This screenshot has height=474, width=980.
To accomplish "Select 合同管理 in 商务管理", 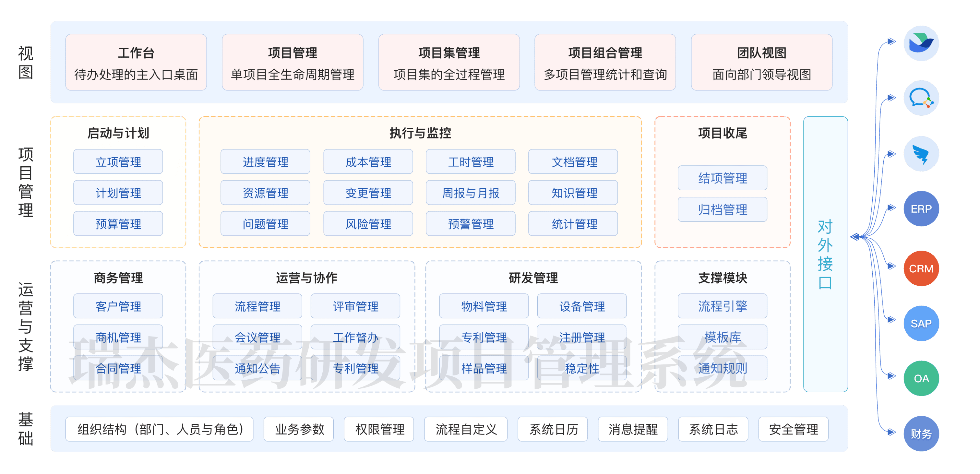I will (118, 368).
